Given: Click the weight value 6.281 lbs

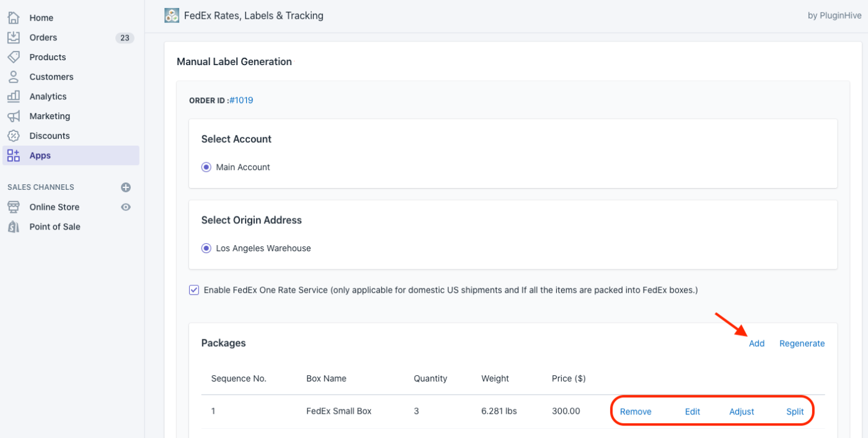Looking at the screenshot, I should [x=498, y=411].
